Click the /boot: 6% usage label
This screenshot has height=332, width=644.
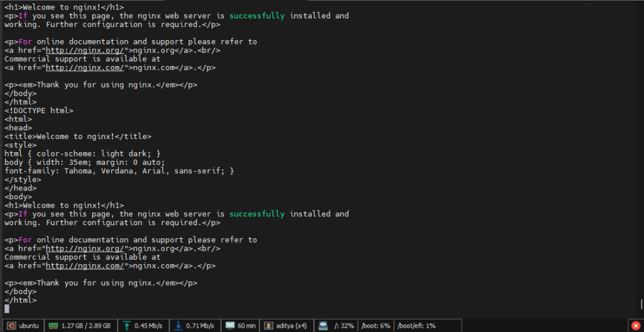coord(376,326)
